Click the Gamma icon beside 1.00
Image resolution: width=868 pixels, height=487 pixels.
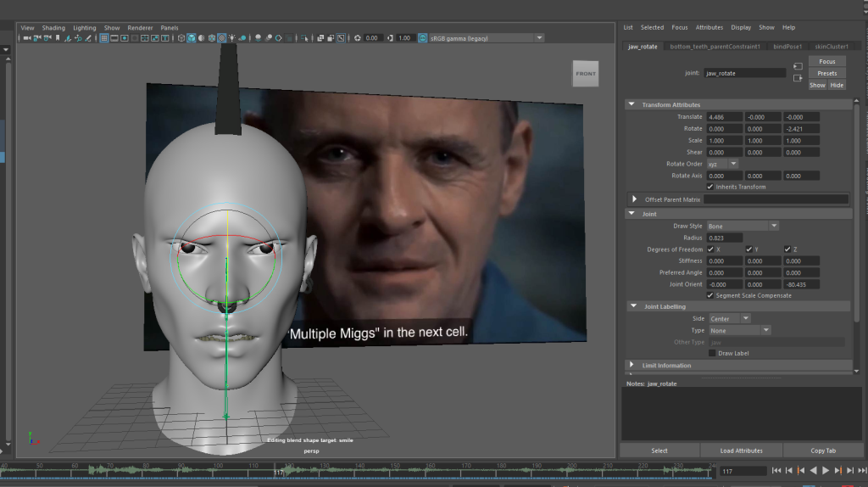coord(390,38)
